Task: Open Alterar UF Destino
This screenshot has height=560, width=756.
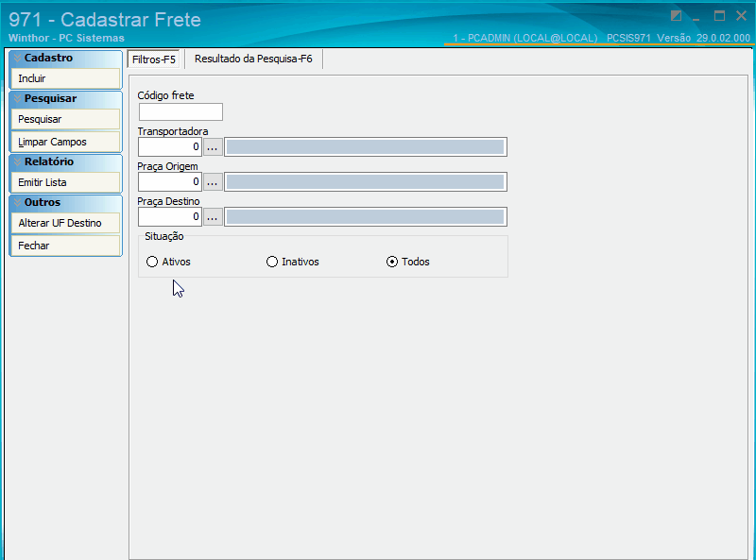Action: (x=65, y=223)
